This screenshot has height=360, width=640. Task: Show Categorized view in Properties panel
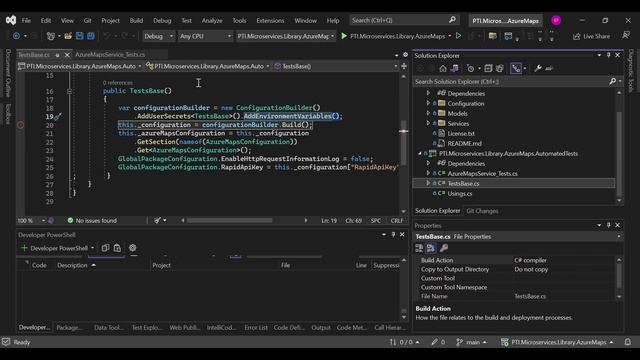click(419, 248)
